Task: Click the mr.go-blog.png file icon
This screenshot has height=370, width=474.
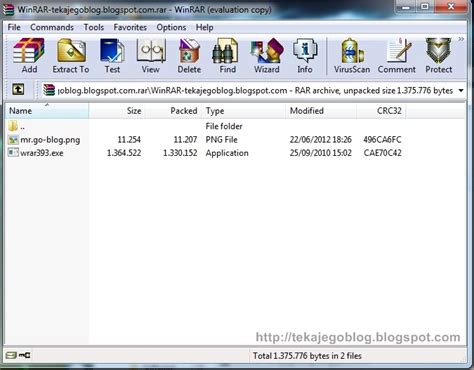Action: 13,140
